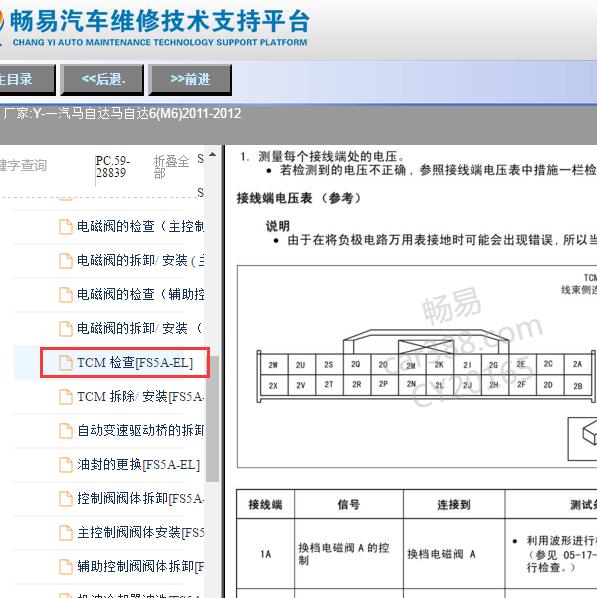This screenshot has width=597, height=598.
Task: Click document icon beside 主控制阀阀体安装
Action: [x=66, y=533]
